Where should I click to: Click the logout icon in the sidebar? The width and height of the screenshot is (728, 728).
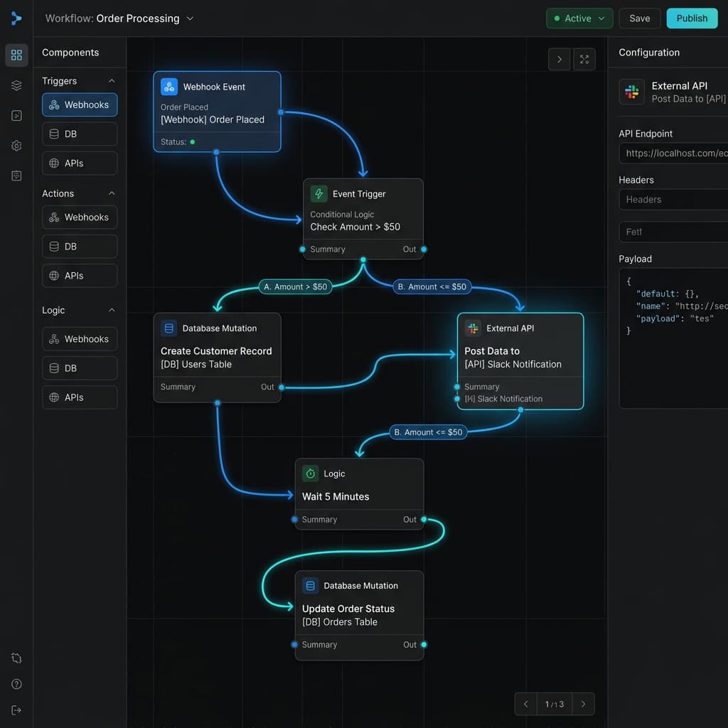(x=16, y=710)
